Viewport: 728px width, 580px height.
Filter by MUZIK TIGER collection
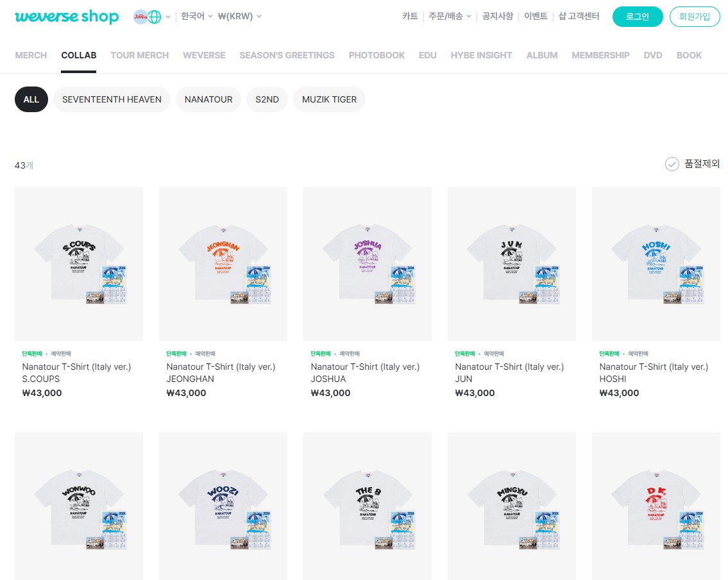coord(329,99)
